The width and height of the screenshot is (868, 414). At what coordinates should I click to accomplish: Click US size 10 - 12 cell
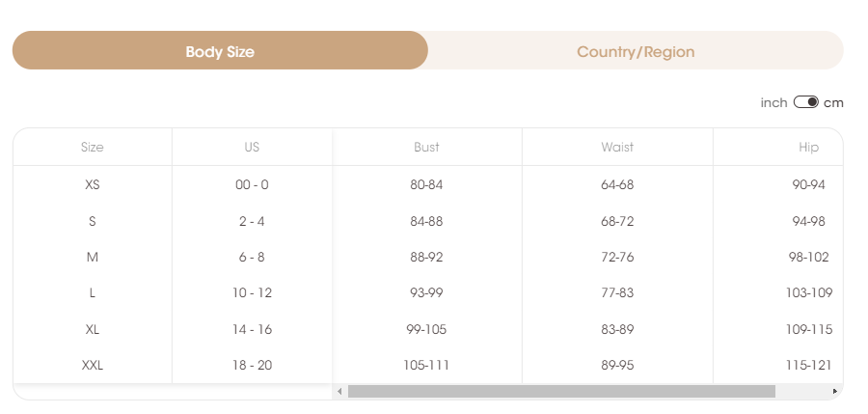[253, 292]
